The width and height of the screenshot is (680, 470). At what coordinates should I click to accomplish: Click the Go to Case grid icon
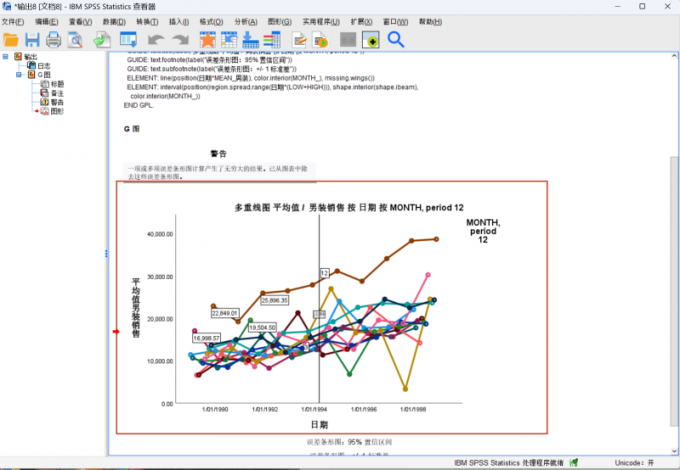click(229, 40)
